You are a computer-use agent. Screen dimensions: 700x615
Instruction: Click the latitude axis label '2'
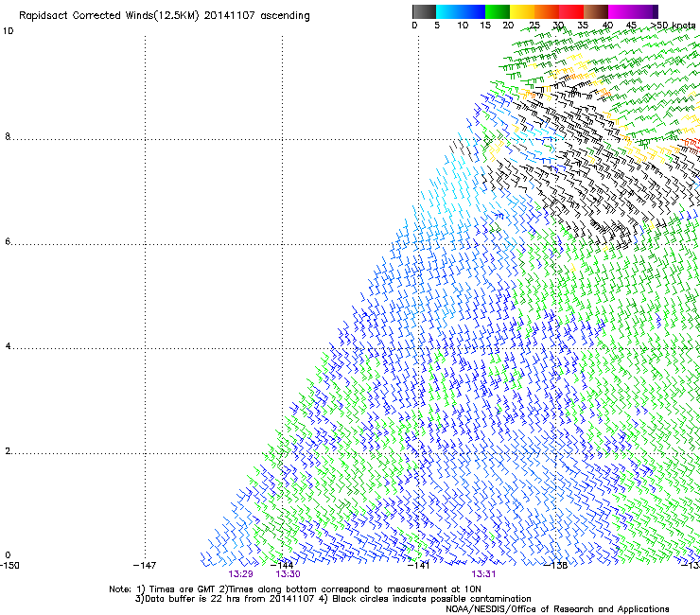click(x=8, y=451)
